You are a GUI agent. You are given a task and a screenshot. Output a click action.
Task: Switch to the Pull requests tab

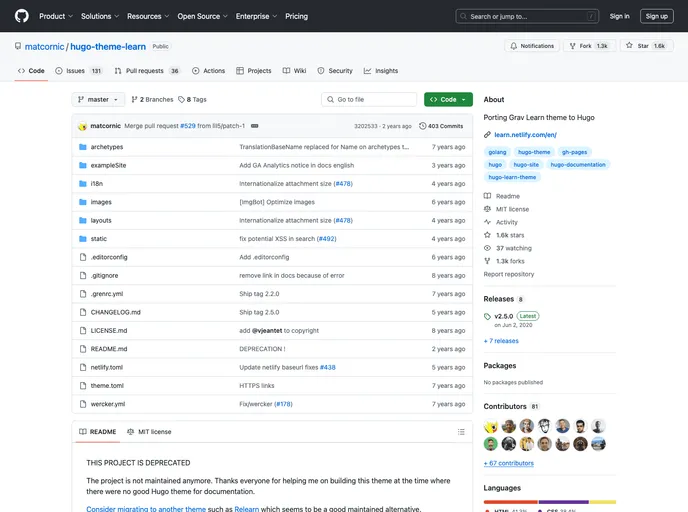(x=147, y=71)
